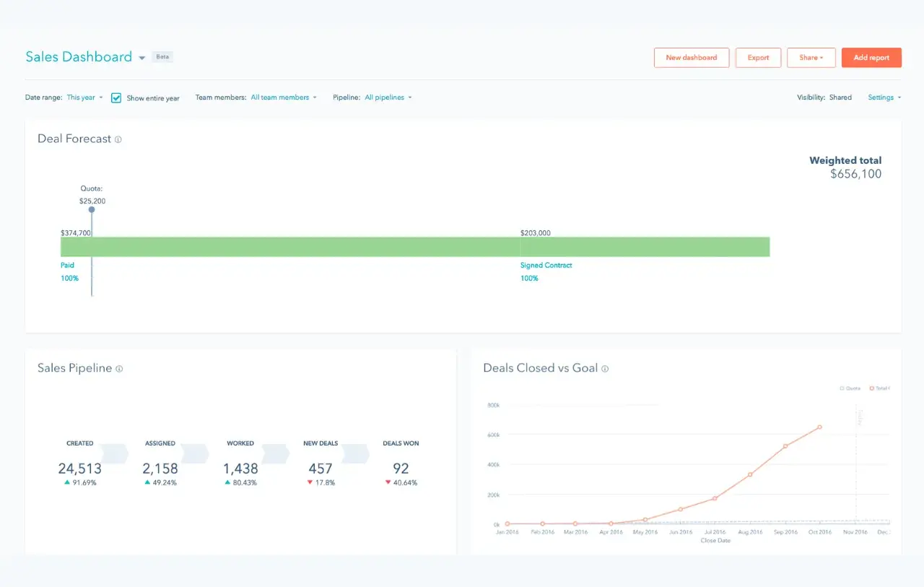Click the Beta badge beside dashboard title
The height and width of the screenshot is (587, 924).
[162, 57]
